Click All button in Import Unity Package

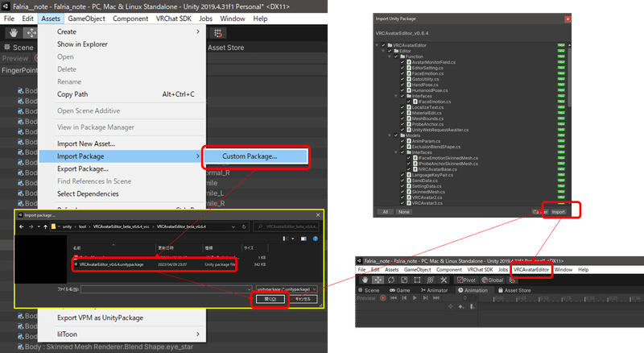coord(386,212)
